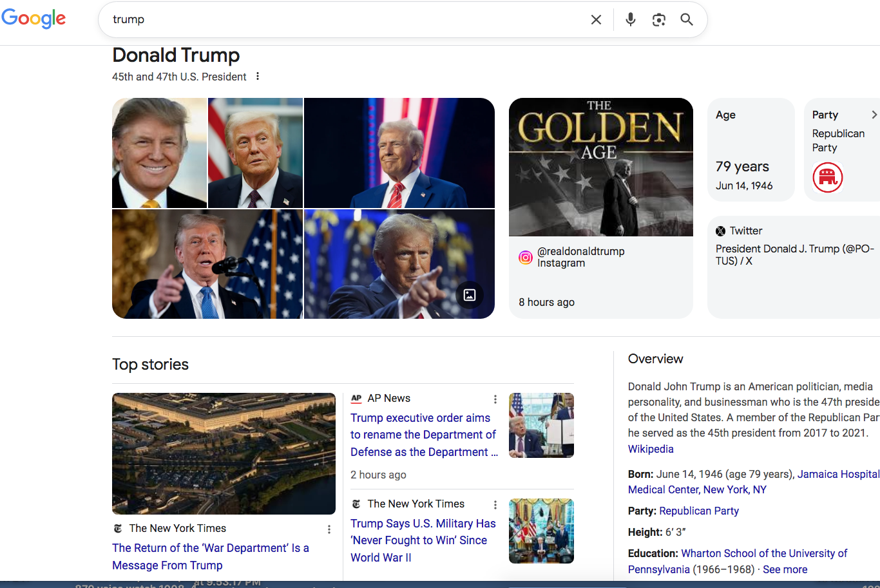Click the Donald Trump heading

pos(176,55)
